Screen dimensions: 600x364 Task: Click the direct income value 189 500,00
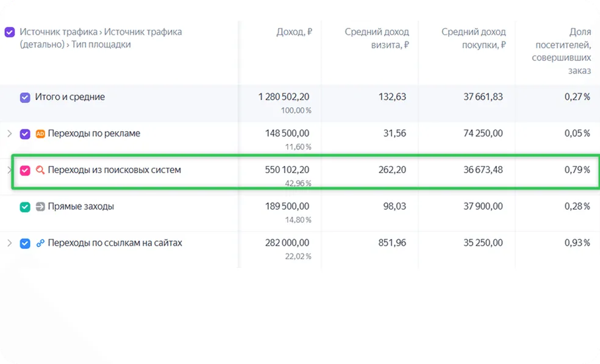click(287, 207)
